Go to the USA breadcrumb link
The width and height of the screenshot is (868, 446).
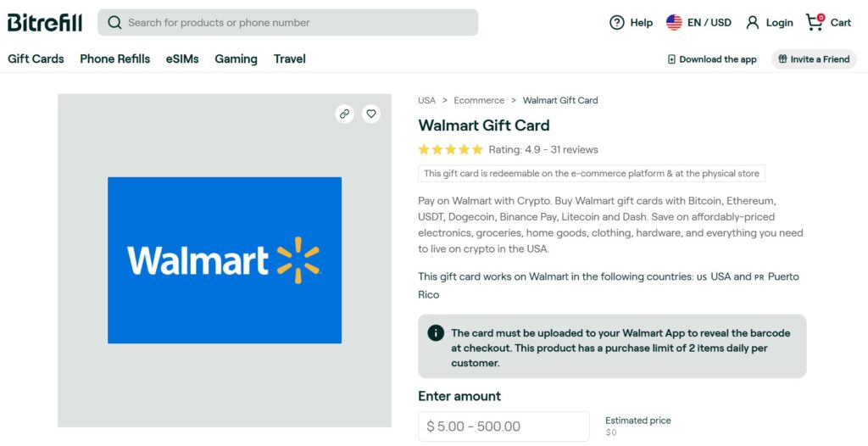pyautogui.click(x=426, y=100)
